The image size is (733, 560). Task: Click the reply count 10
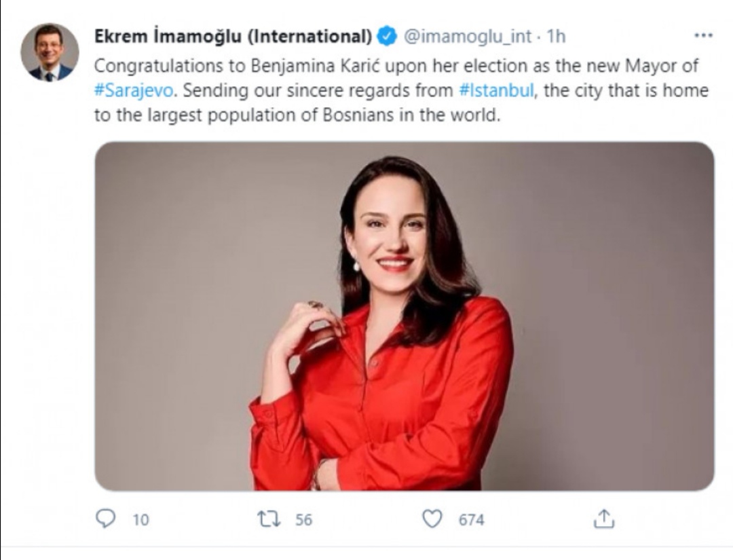point(140,520)
